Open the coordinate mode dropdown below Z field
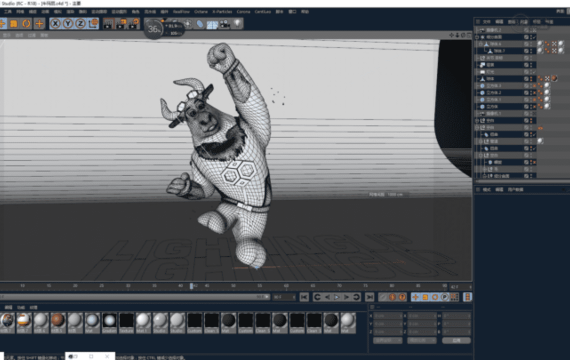 388,341
